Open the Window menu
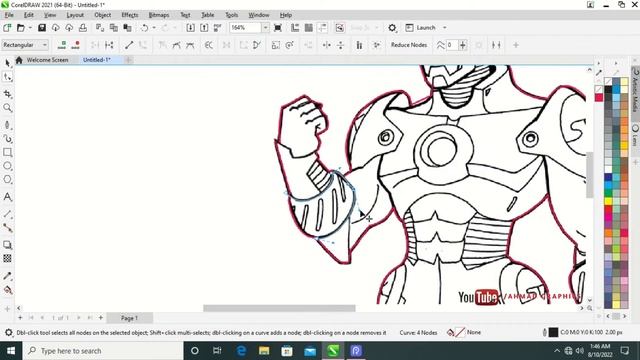Screen dimensions: 640x360 pyautogui.click(x=259, y=15)
